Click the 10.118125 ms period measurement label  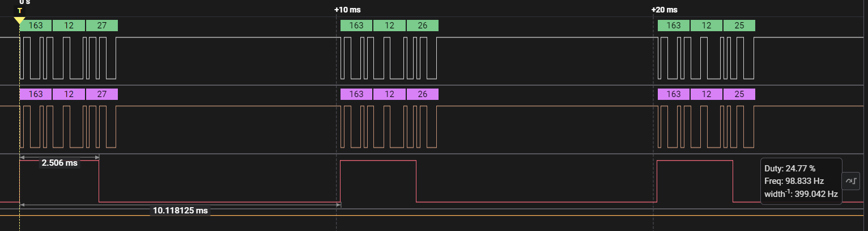pyautogui.click(x=180, y=211)
